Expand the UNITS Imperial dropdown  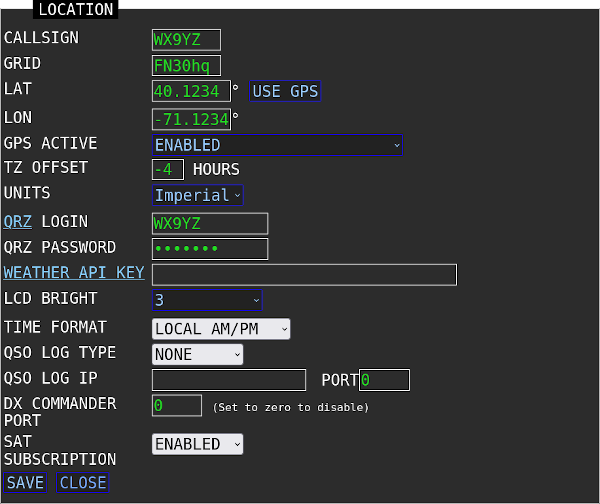[197, 195]
